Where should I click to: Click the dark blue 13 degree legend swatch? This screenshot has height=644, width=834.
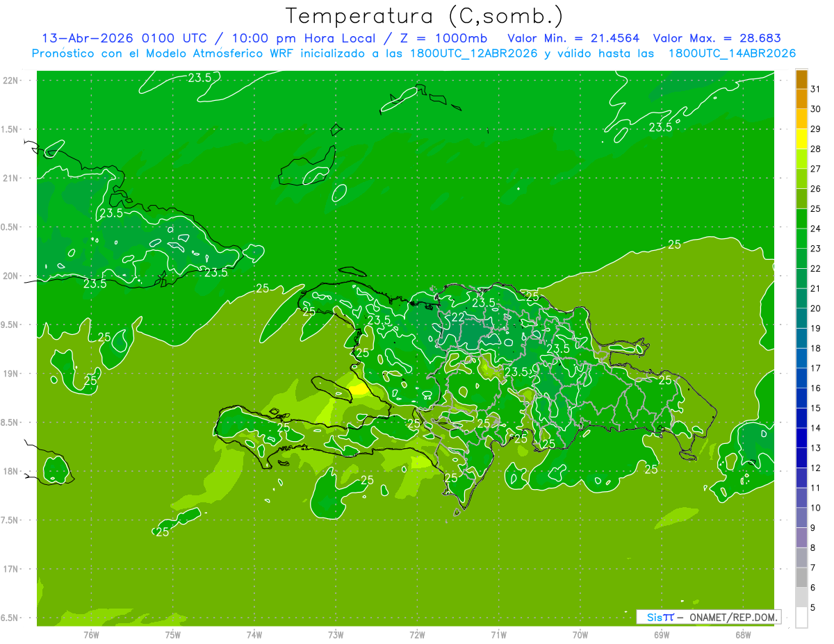pos(801,438)
